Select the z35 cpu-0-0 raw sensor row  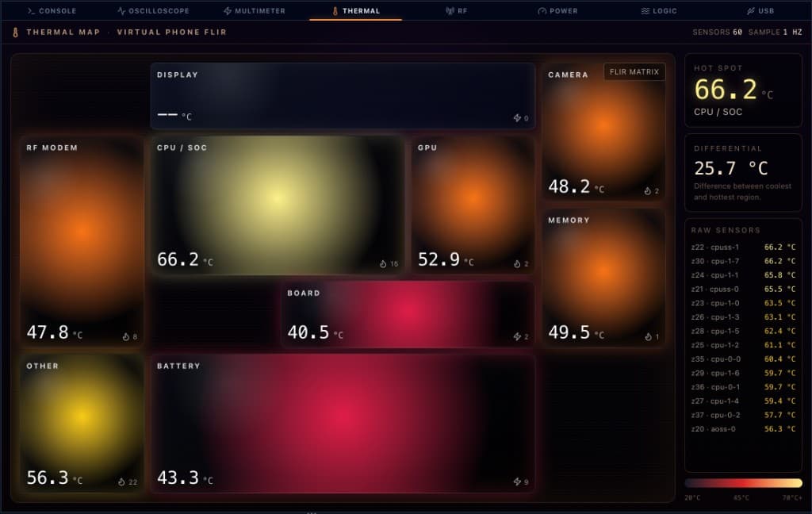(x=743, y=359)
